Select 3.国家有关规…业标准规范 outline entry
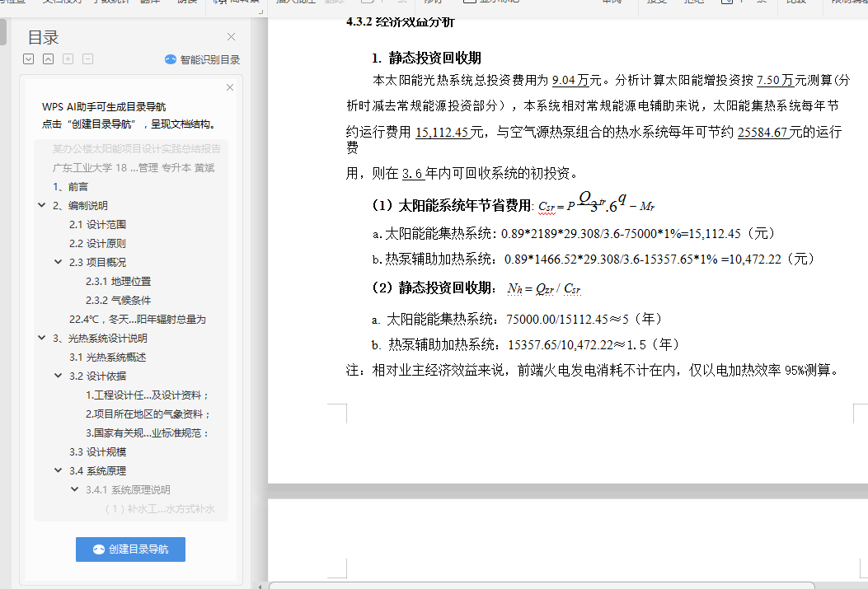The height and width of the screenshot is (589, 868). (x=148, y=433)
